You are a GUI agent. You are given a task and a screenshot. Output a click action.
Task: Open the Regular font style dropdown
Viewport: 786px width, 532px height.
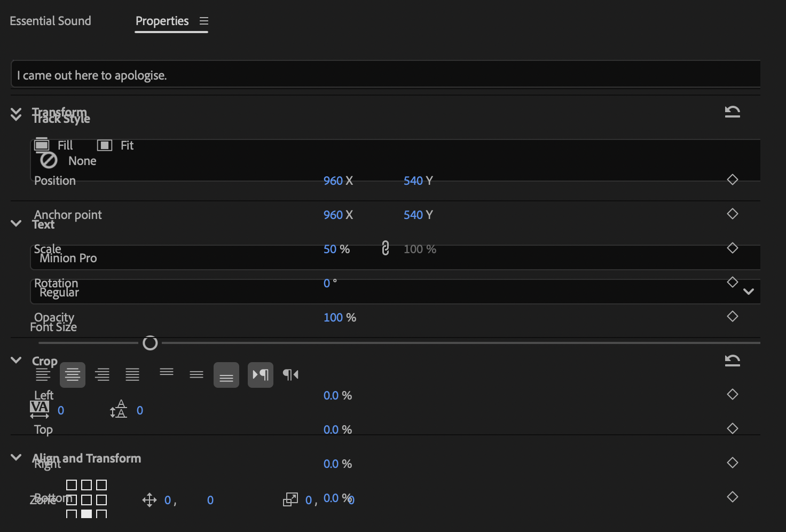[x=749, y=292]
